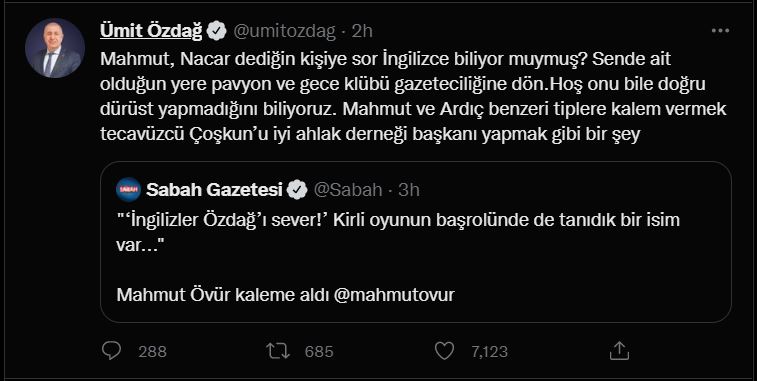The image size is (757, 381).
Task: Click the Sabah Gazetesi account name
Action: coord(214,190)
